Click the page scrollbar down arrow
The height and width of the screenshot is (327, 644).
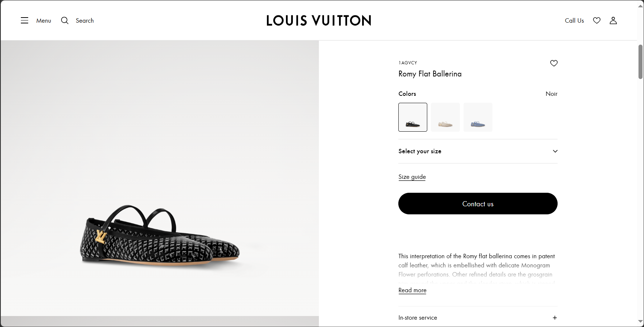pos(640,322)
